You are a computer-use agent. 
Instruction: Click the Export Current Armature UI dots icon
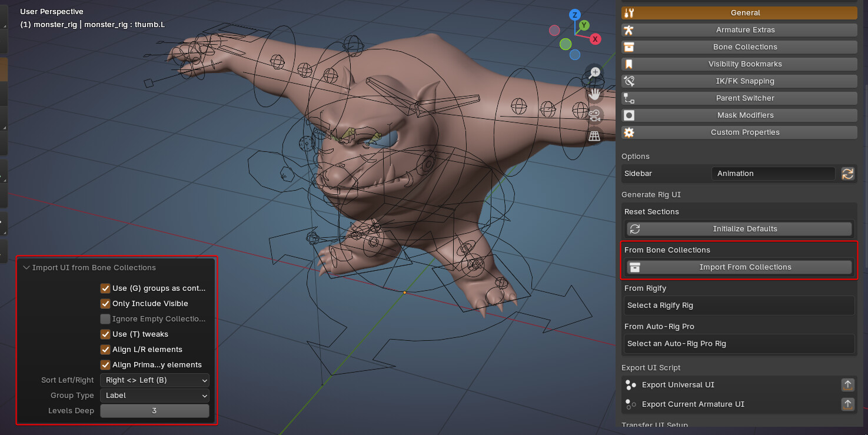point(631,404)
